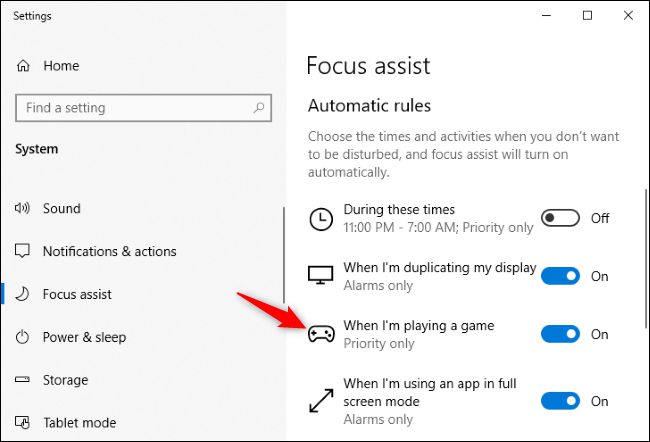Click the Sound speaker icon

coord(22,208)
